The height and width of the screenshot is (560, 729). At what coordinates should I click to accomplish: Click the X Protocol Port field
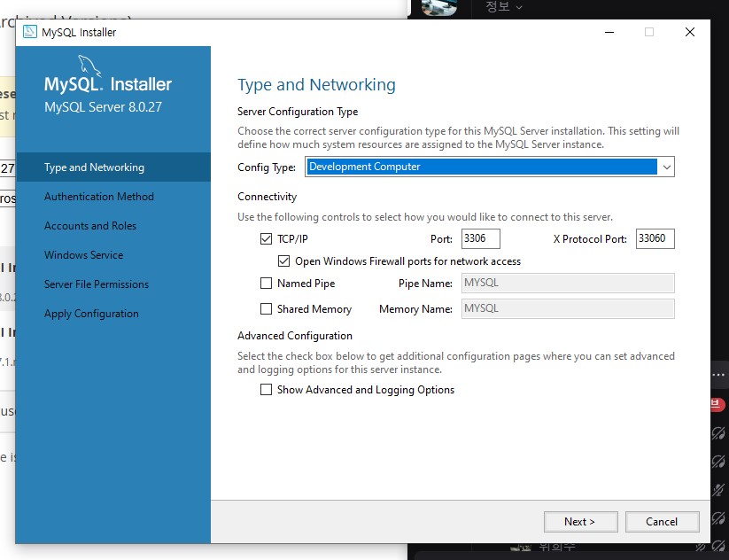(655, 238)
